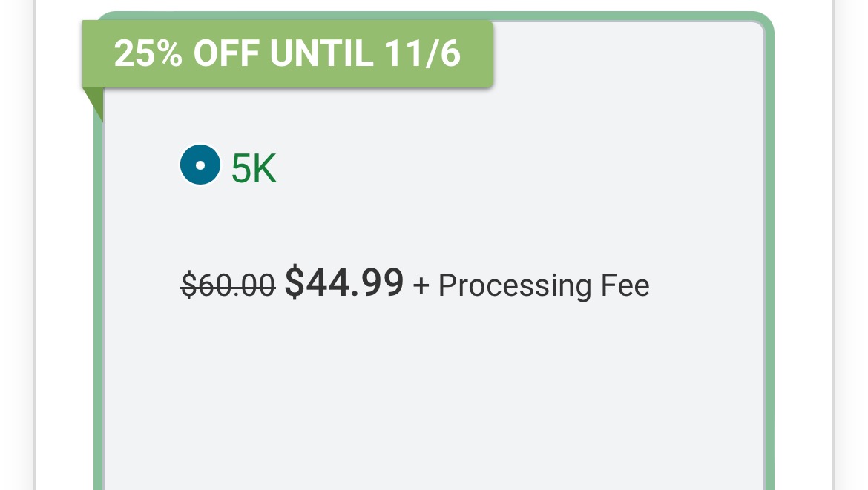Viewport: 868px width, 490px height.
Task: Click the green right border of the card
Action: 769,297
